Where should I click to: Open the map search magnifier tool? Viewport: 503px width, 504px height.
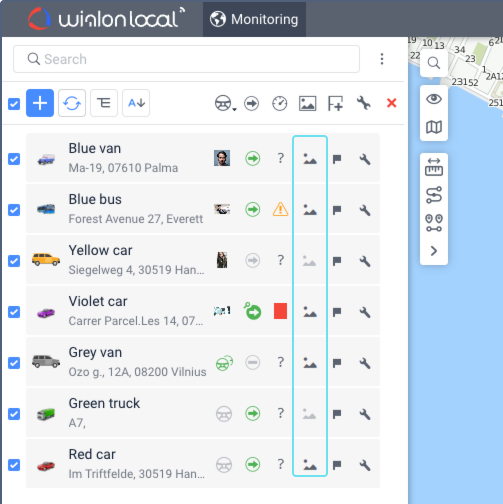[x=434, y=63]
